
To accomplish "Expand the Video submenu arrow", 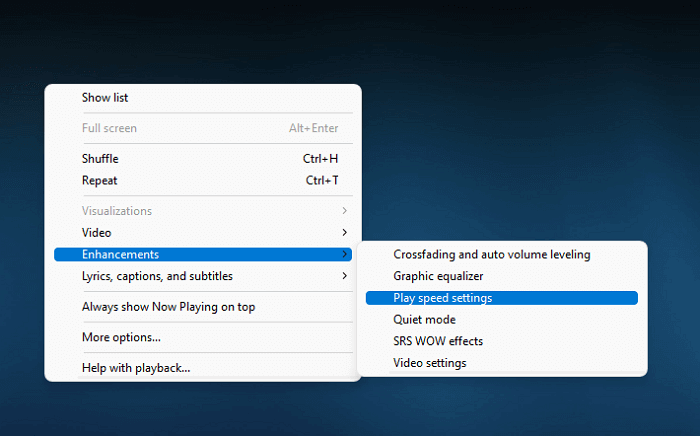I will [345, 233].
